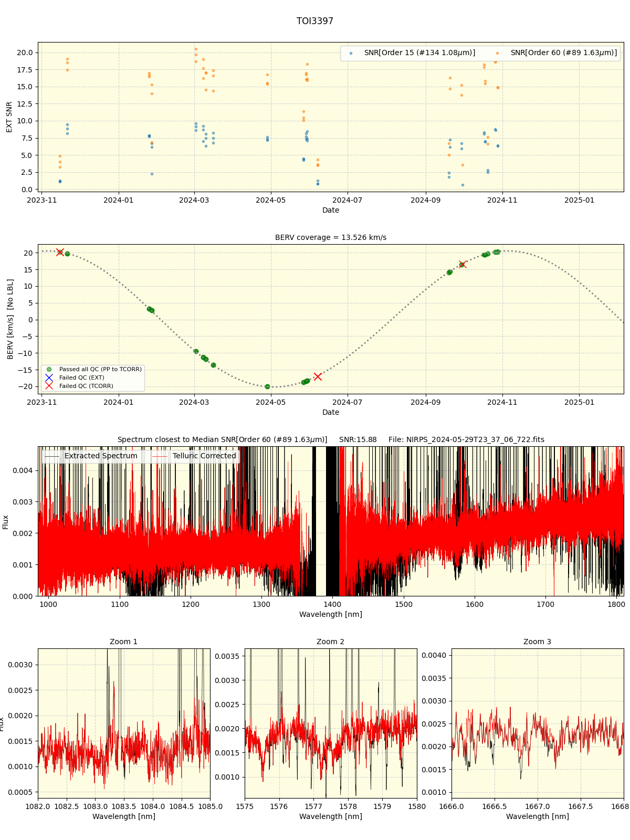Viewport: 630px width, 840px height.
Task: Click the green Passed QC legend marker
Action: click(x=49, y=370)
